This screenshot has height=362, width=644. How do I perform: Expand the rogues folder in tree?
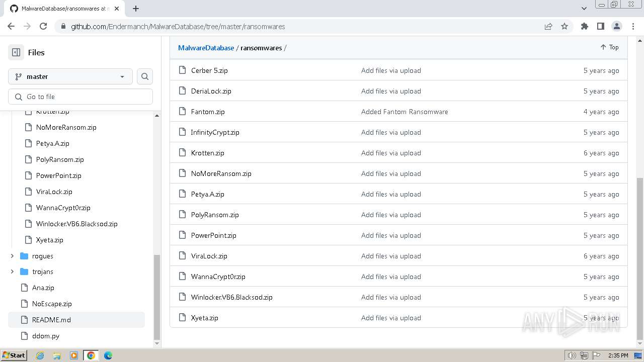coord(12,256)
